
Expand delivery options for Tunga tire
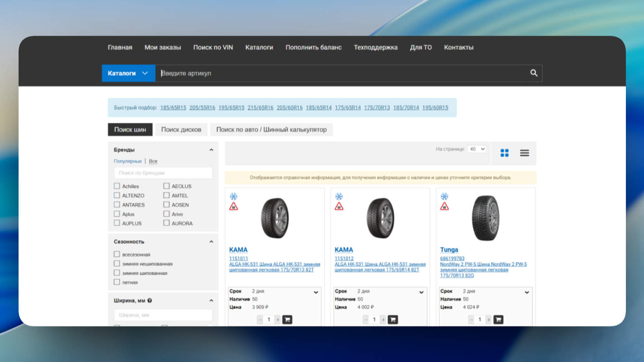pyautogui.click(x=527, y=292)
